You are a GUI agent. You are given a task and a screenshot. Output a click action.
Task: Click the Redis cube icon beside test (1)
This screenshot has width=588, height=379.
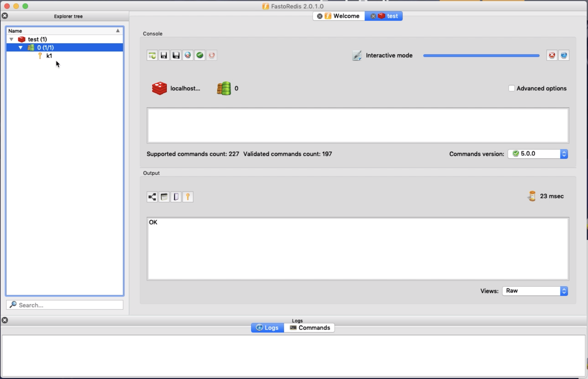tap(21, 39)
